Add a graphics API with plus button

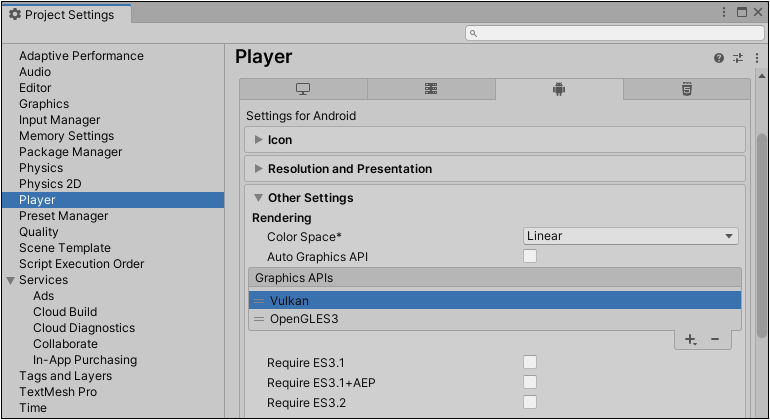click(690, 340)
